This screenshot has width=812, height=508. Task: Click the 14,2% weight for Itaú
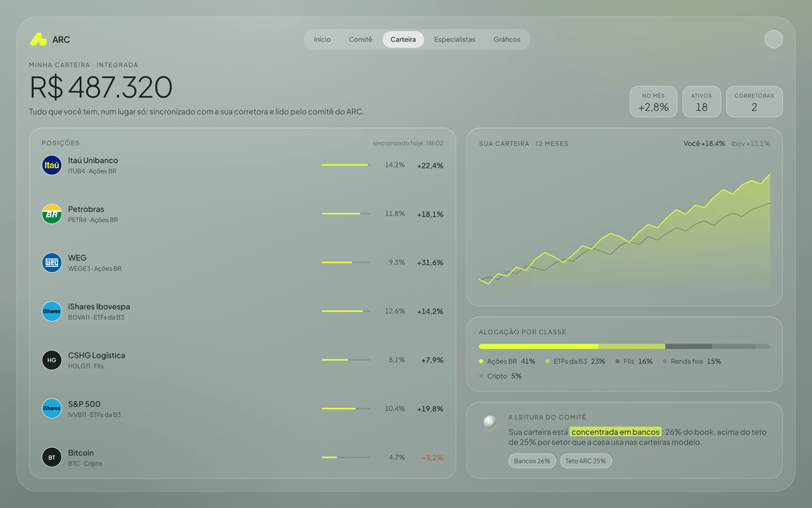coord(395,165)
